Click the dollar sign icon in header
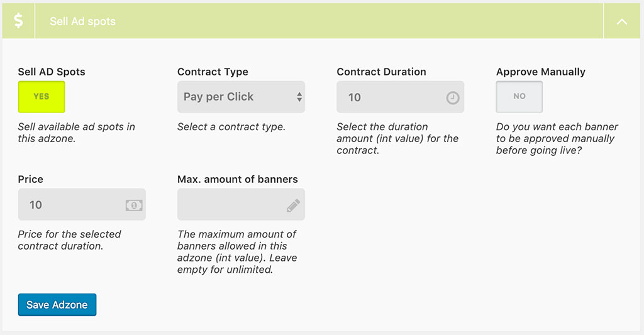Viewport: 644px width, 335px height. point(19,21)
